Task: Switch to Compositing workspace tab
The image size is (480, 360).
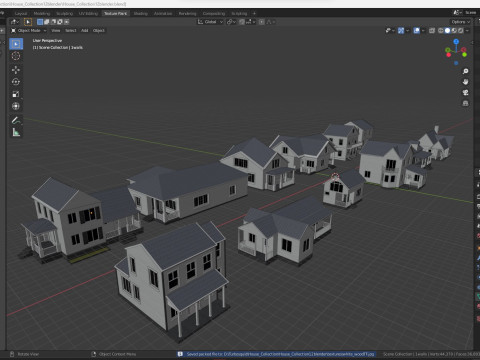Action: [214, 14]
